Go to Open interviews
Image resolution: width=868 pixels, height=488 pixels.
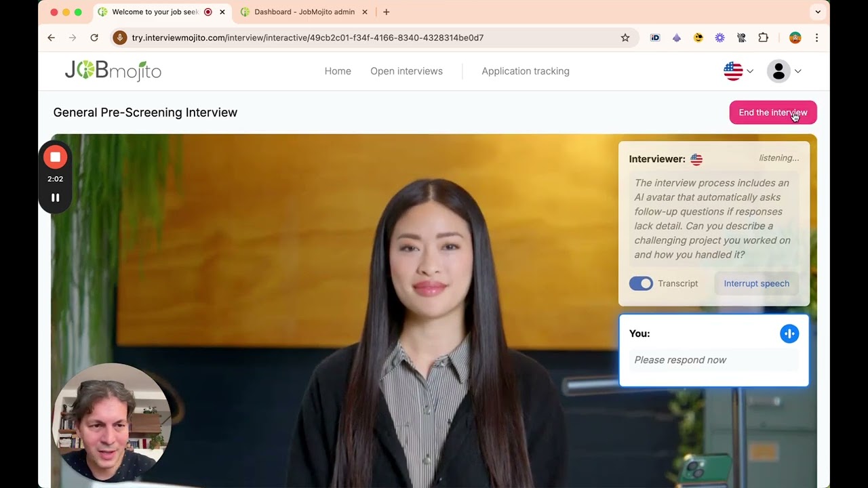point(406,71)
